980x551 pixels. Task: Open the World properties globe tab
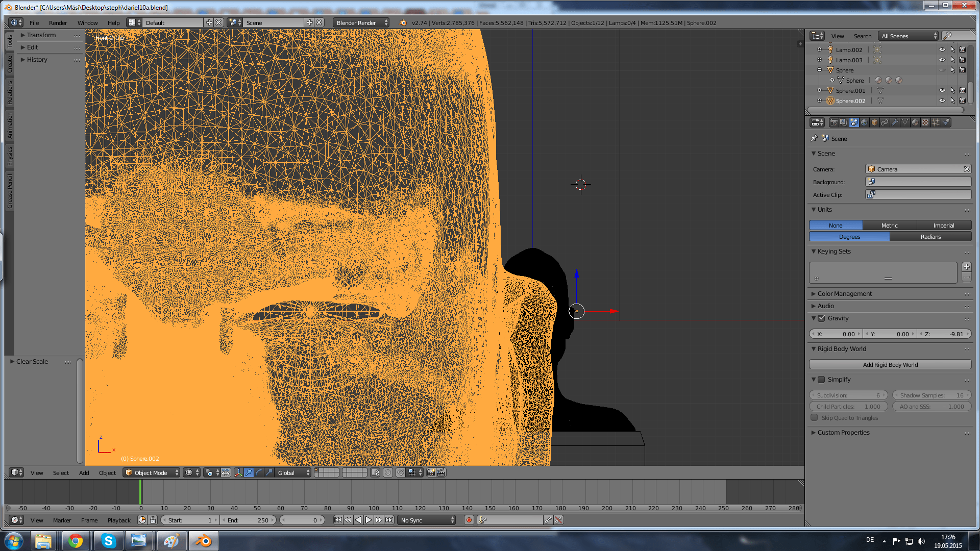tap(864, 122)
